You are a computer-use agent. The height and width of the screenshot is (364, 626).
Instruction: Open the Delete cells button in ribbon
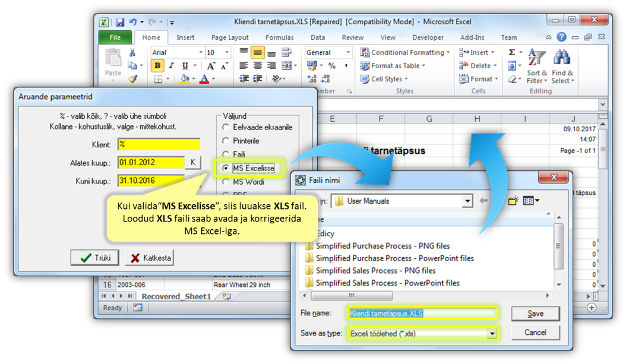point(478,66)
